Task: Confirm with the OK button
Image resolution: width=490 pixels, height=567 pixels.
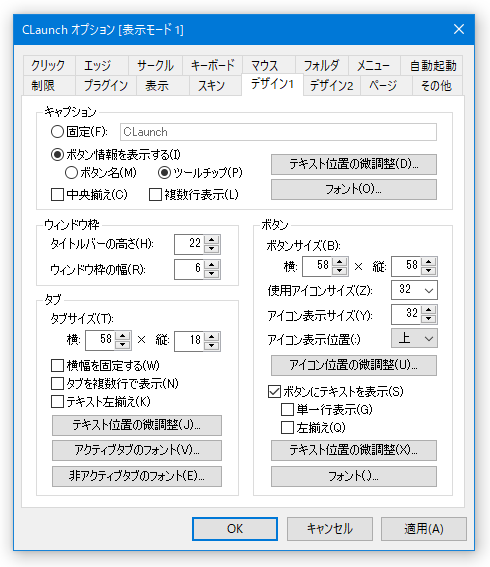Action: (x=235, y=529)
